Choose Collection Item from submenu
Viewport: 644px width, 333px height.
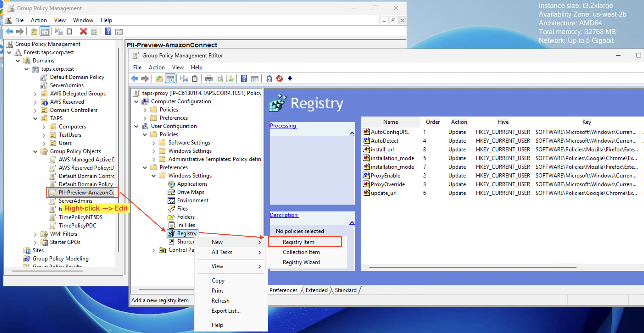[x=301, y=252]
